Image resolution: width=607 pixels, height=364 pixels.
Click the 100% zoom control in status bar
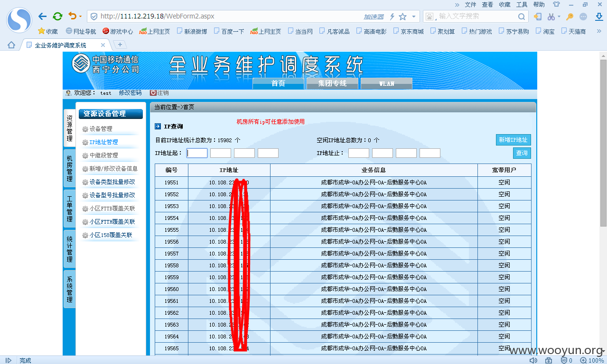tap(592, 361)
